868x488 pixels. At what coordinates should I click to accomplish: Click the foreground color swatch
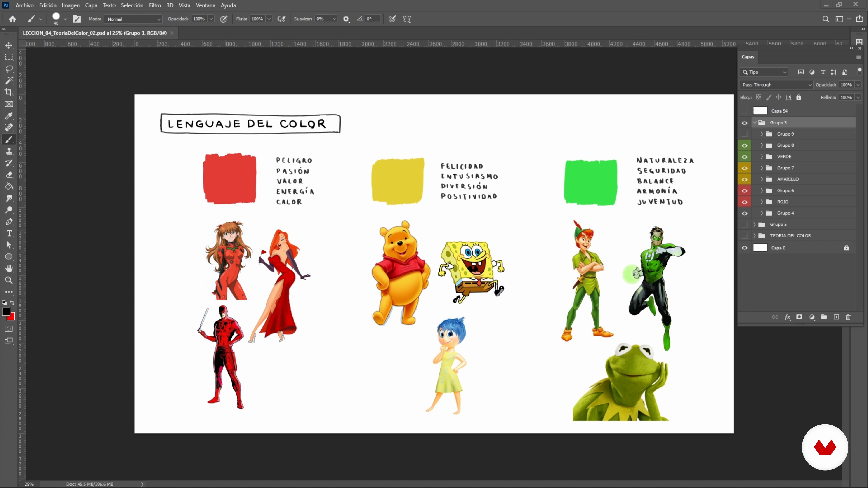[6, 312]
